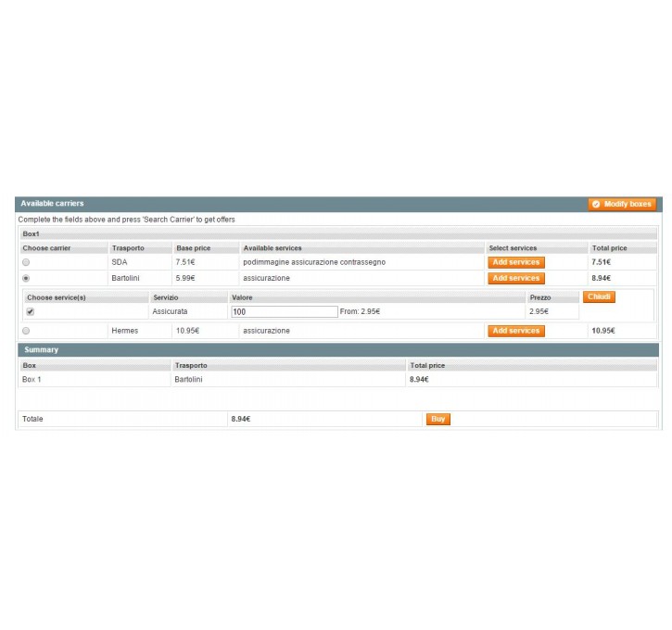The image size is (672, 630).
Task: Click the Modify boxes button
Action: (x=622, y=204)
